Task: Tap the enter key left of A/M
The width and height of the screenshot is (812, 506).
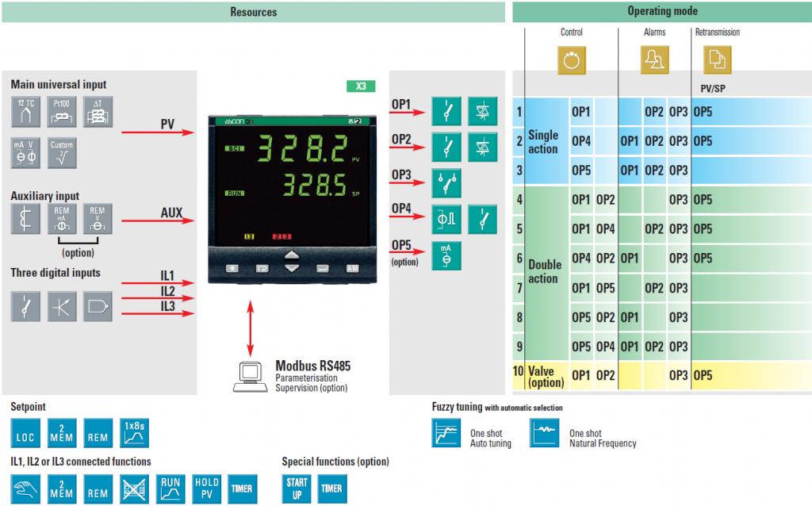Action: coord(323,268)
